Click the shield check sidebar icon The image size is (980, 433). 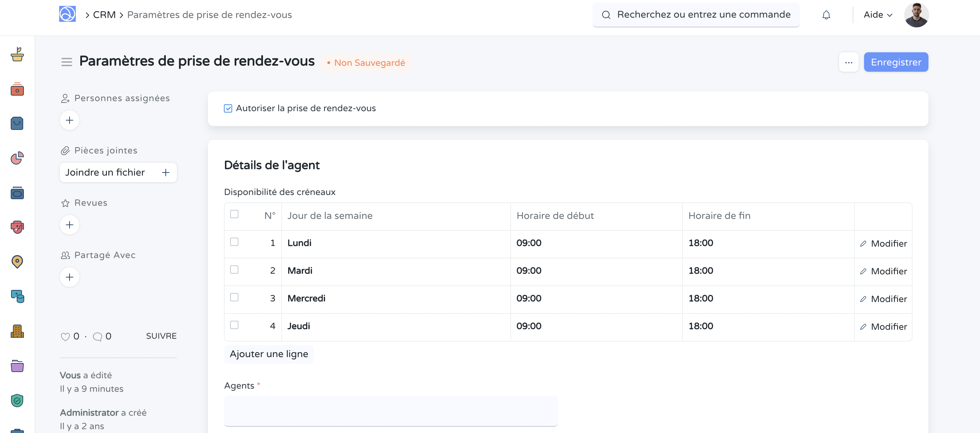point(17,400)
